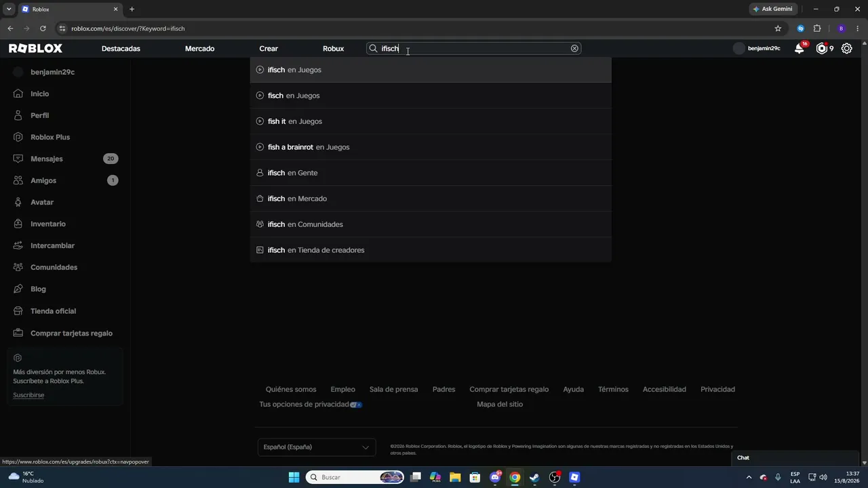The height and width of the screenshot is (488, 868).
Task: Select suggestion 'fish a brainrot en Juegos'
Action: point(431,147)
